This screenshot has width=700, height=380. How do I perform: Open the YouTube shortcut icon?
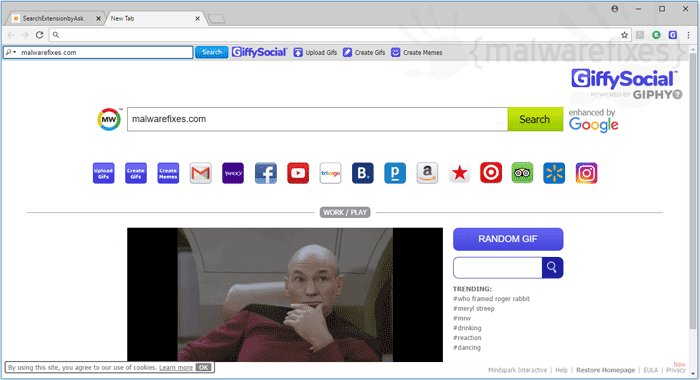tap(298, 173)
